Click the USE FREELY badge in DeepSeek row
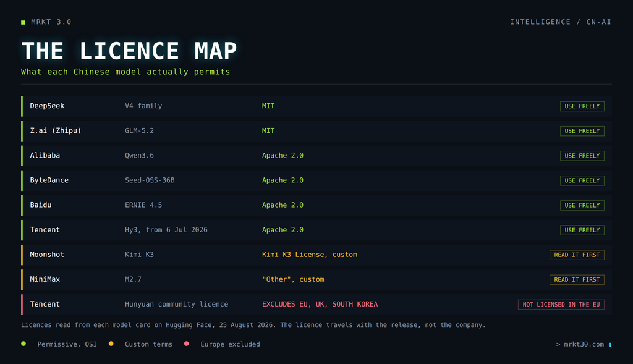Image resolution: width=633 pixels, height=364 pixels. (582, 106)
